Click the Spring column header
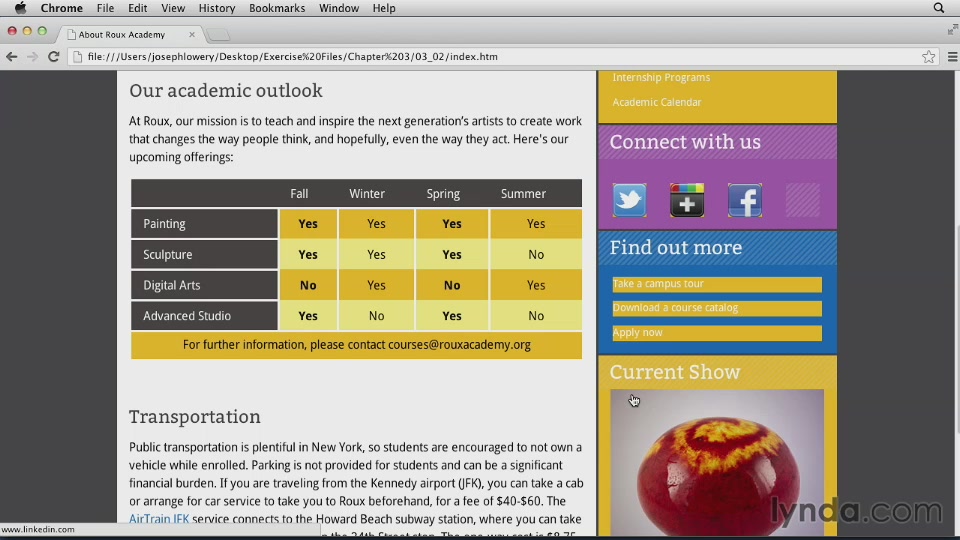The width and height of the screenshot is (960, 540). [x=443, y=193]
